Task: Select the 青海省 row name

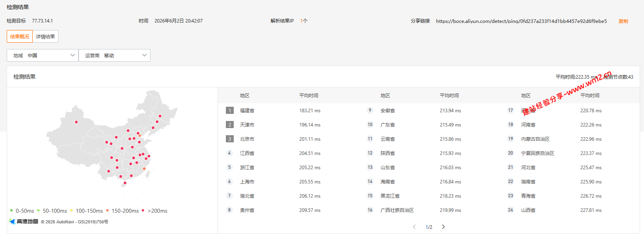Action: (528, 196)
